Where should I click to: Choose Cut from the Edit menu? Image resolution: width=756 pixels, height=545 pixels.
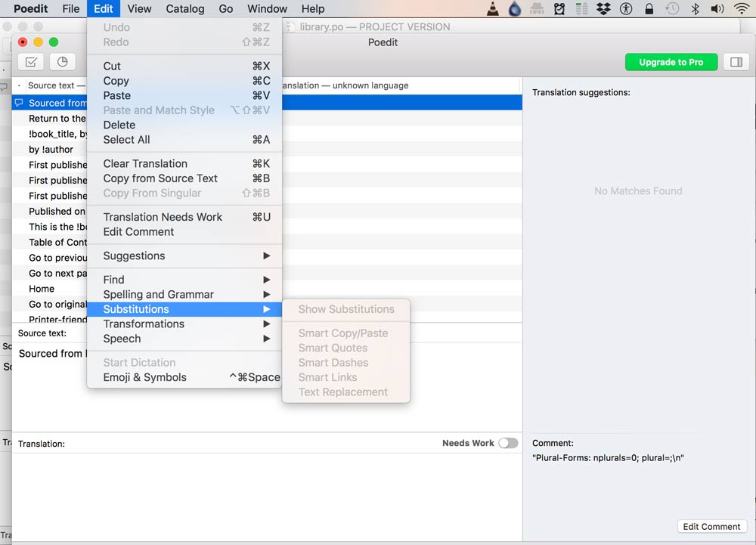click(184, 66)
